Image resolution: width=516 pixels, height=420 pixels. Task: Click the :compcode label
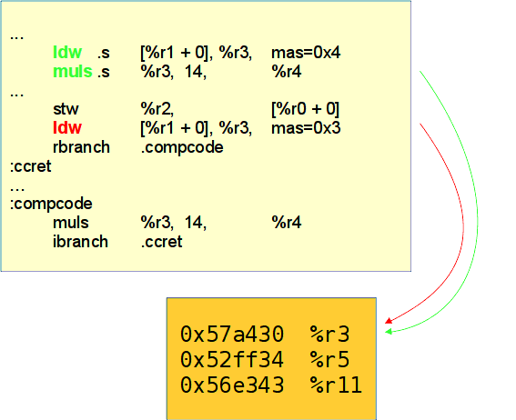51,204
